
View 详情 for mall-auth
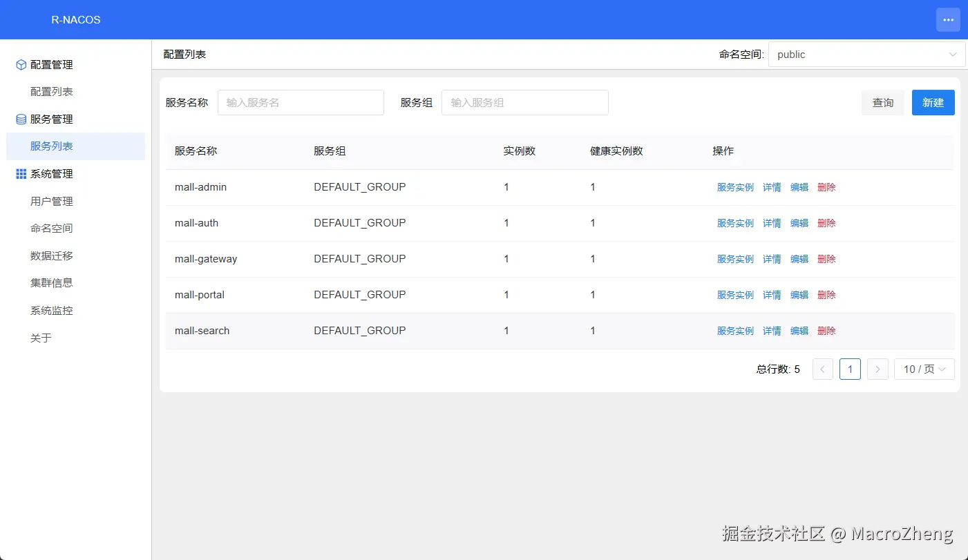point(772,223)
